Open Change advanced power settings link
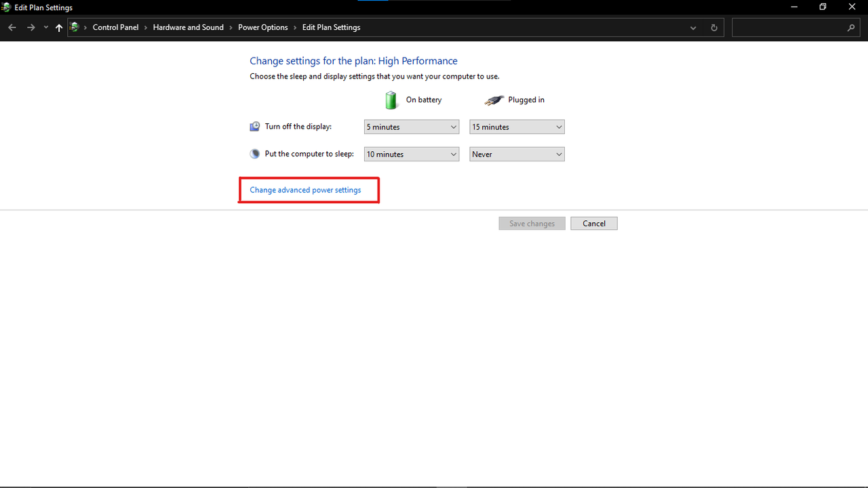This screenshot has width=868, height=488. [305, 190]
